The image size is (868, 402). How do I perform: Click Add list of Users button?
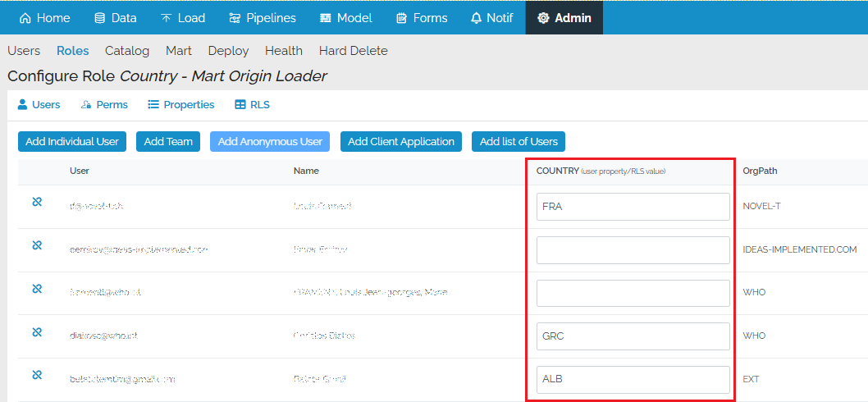pyautogui.click(x=519, y=141)
